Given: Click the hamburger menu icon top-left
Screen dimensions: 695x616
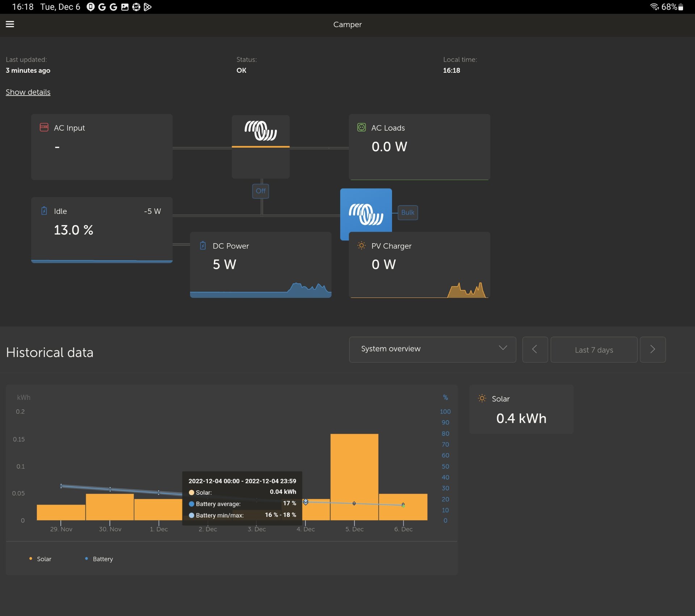Looking at the screenshot, I should pos(10,24).
